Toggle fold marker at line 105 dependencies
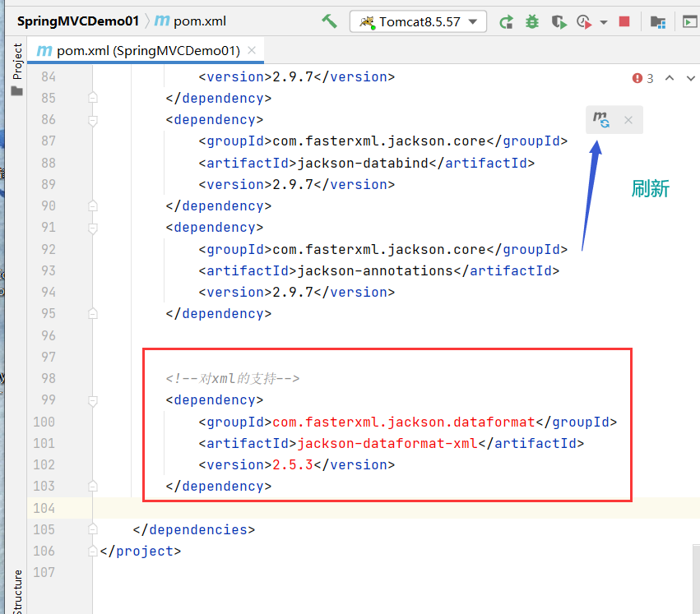Screen dimensions: 700x614 (93, 529)
